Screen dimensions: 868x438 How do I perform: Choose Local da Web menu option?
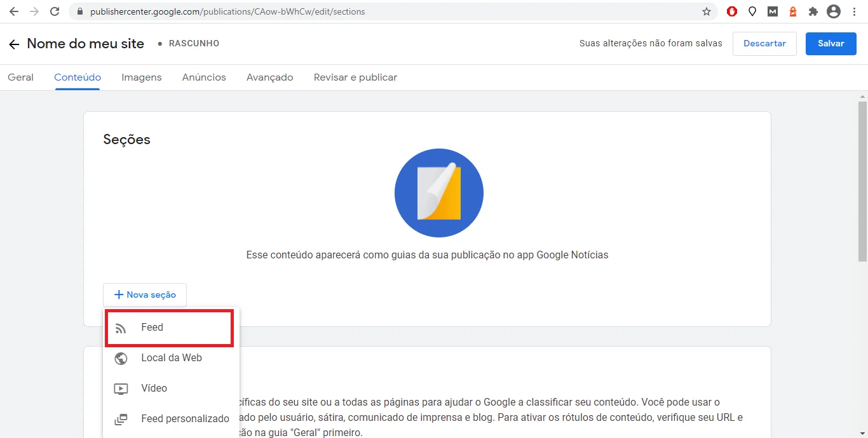172,358
